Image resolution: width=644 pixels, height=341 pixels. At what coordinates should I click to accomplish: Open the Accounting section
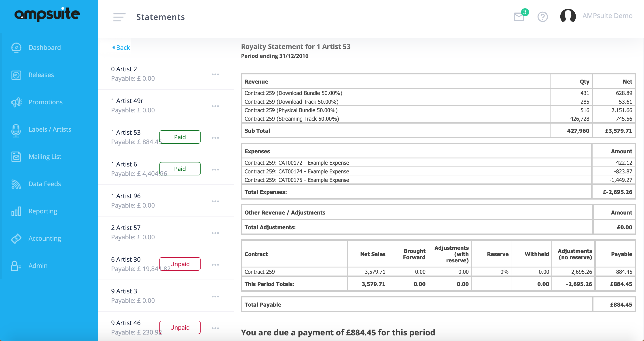[x=45, y=239]
